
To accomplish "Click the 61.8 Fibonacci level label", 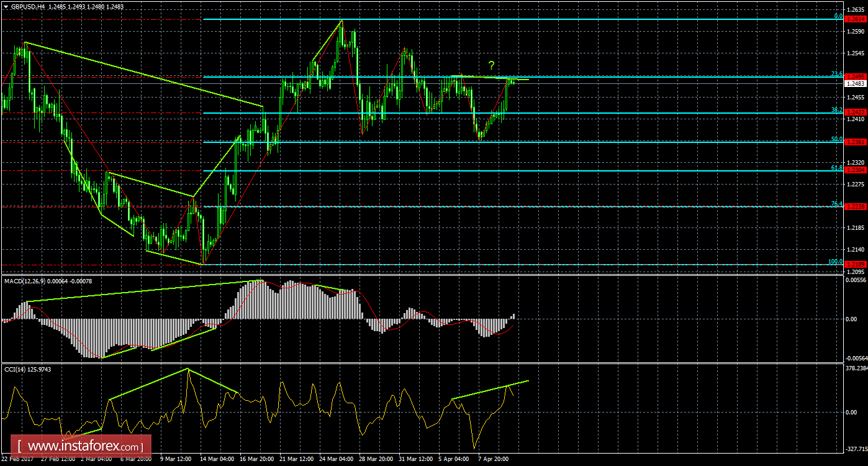I will coord(836,167).
